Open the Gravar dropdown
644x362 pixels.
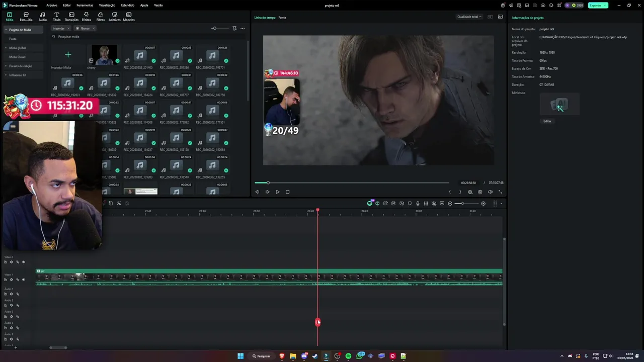pyautogui.click(x=84, y=28)
